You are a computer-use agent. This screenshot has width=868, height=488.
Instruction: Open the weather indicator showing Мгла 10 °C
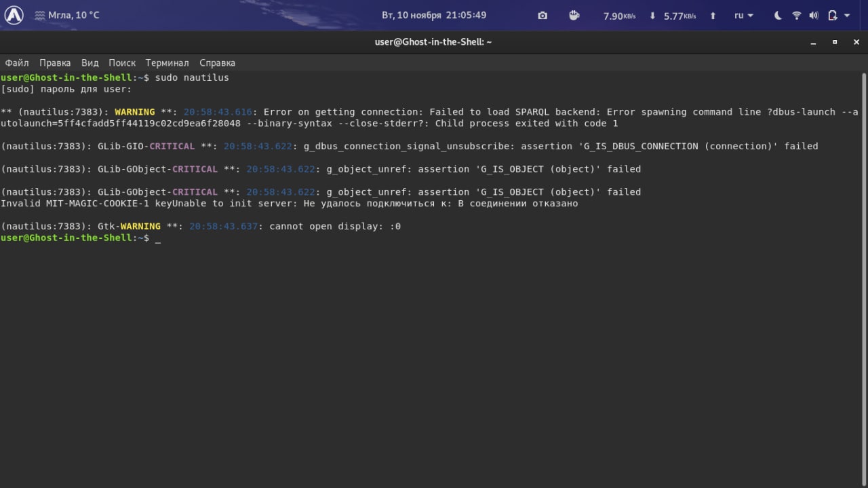pos(66,15)
